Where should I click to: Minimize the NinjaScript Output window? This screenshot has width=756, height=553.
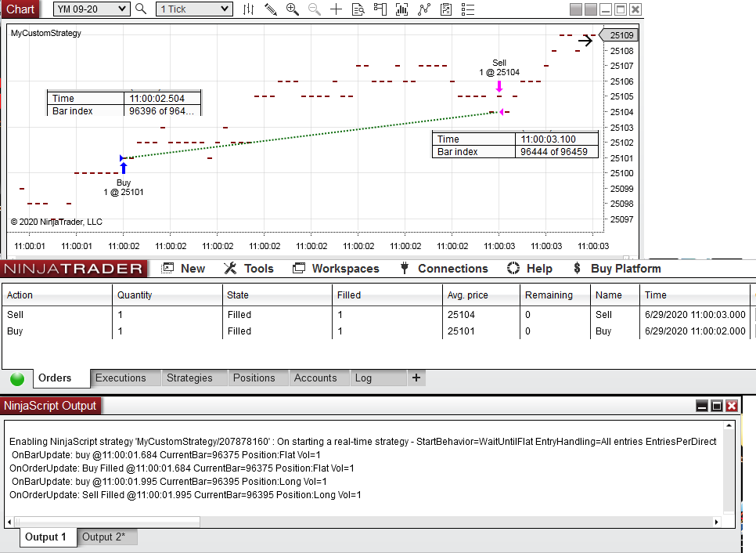tap(702, 406)
